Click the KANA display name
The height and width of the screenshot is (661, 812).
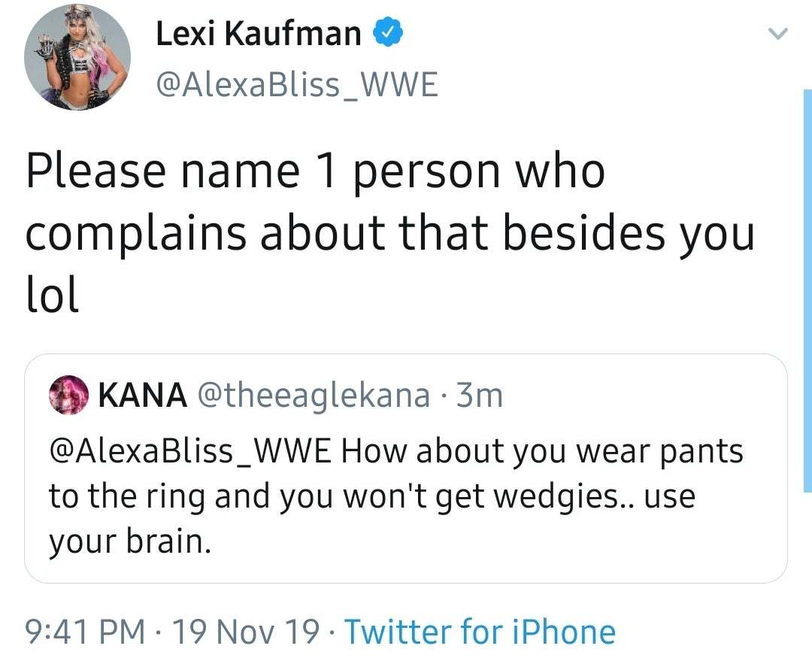click(x=143, y=395)
